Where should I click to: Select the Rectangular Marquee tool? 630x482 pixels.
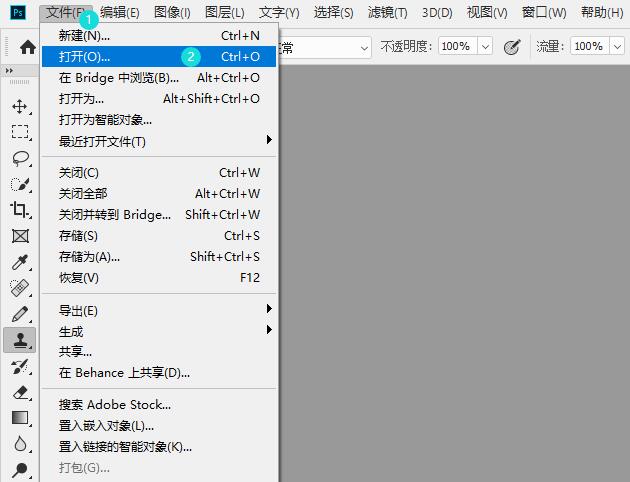pyautogui.click(x=20, y=132)
